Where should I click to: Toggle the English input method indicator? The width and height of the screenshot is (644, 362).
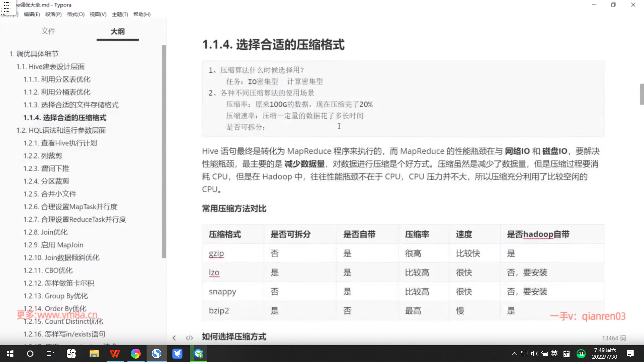point(554,354)
